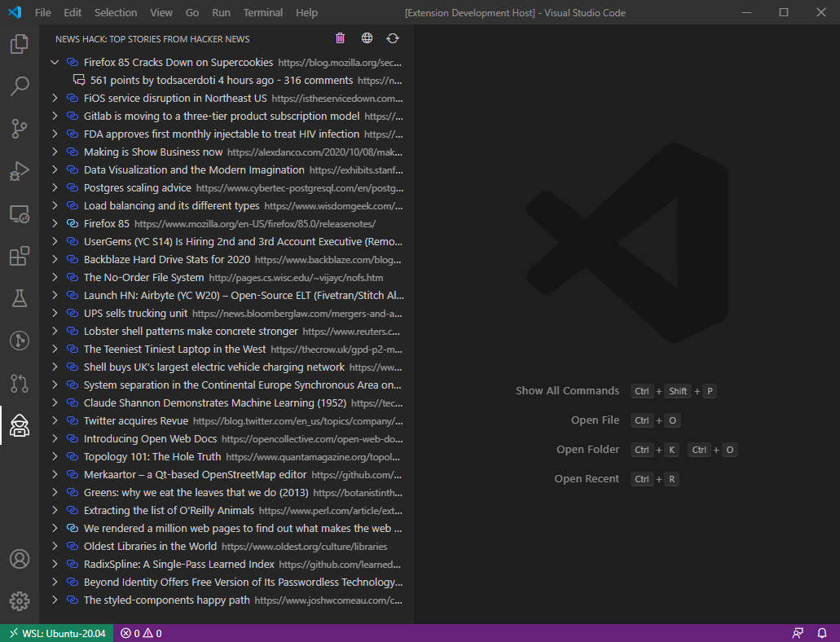
Task: Open the Terminal menu
Action: [263, 12]
